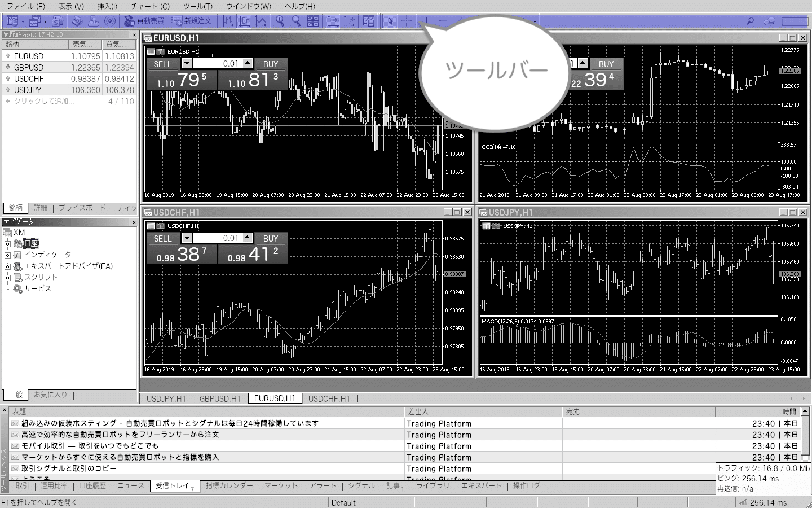Decrease volume on EURUSD trade panel

pos(187,64)
